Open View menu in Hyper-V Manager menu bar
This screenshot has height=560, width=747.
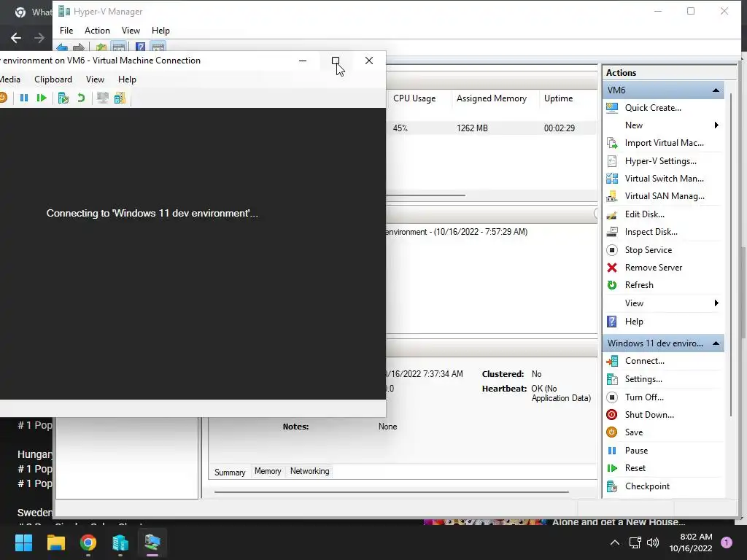tap(131, 31)
